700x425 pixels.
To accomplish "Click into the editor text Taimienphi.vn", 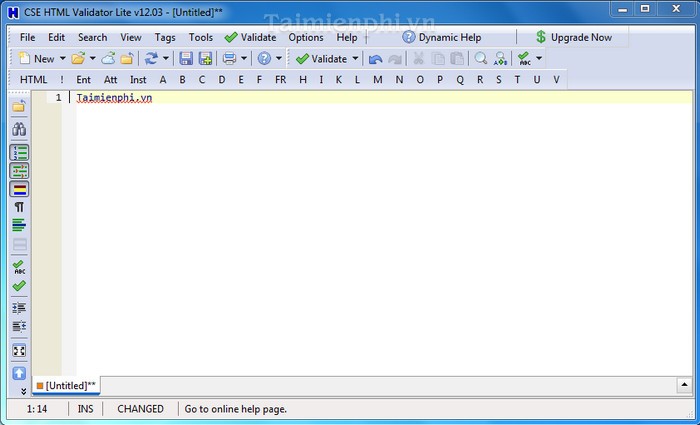I will (x=114, y=97).
